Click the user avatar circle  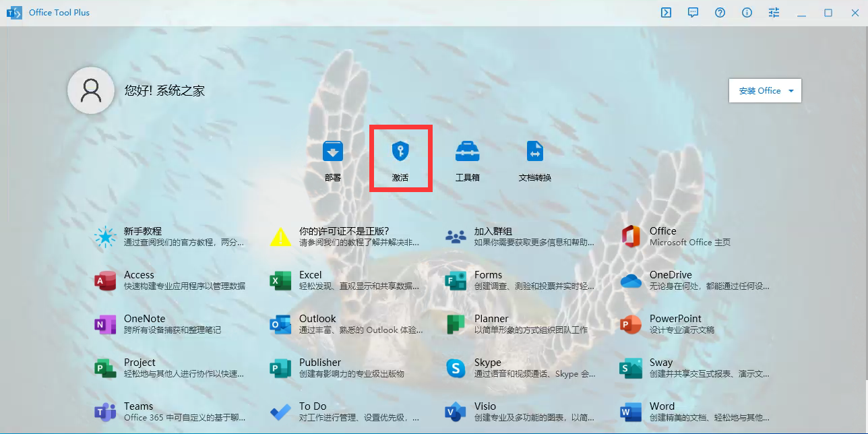90,90
